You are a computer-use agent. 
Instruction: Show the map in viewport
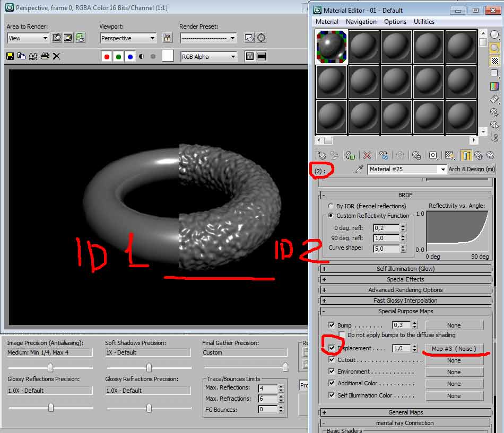pos(449,155)
